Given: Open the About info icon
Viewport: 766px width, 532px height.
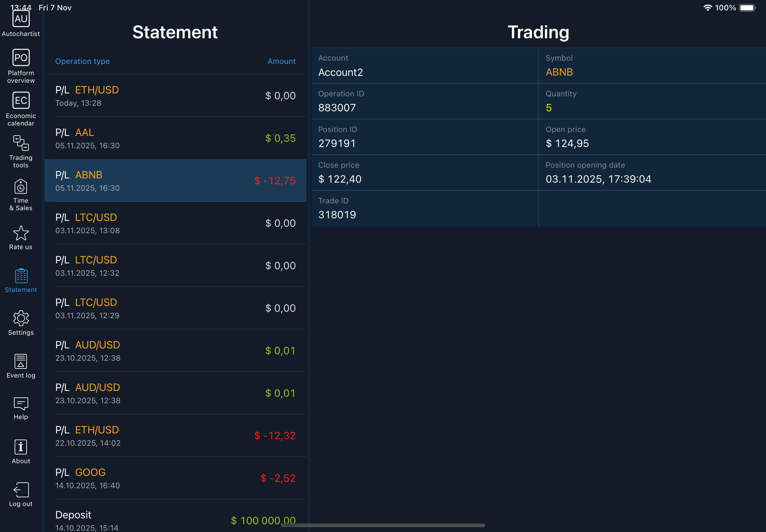Looking at the screenshot, I should coord(21,447).
